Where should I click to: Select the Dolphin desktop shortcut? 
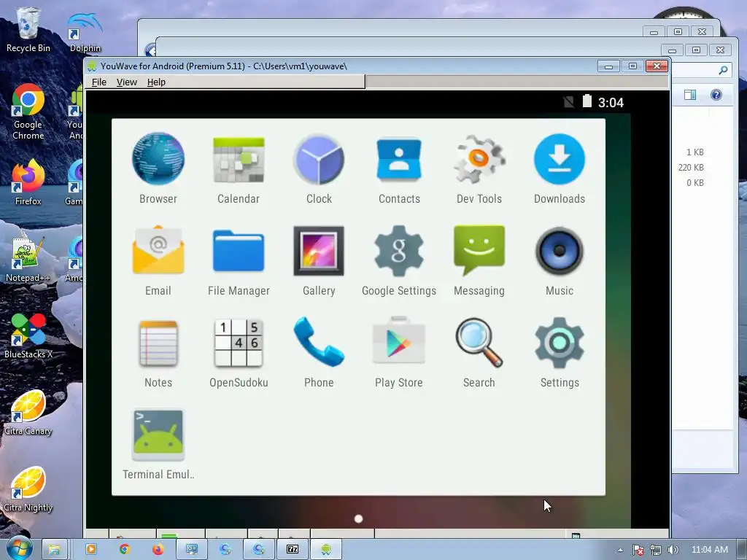click(x=85, y=32)
